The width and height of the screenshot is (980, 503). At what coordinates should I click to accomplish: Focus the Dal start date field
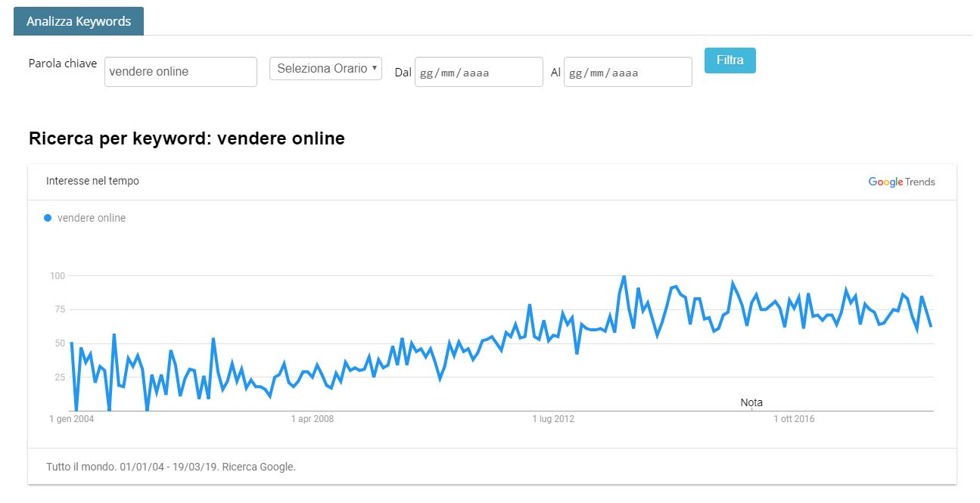479,72
